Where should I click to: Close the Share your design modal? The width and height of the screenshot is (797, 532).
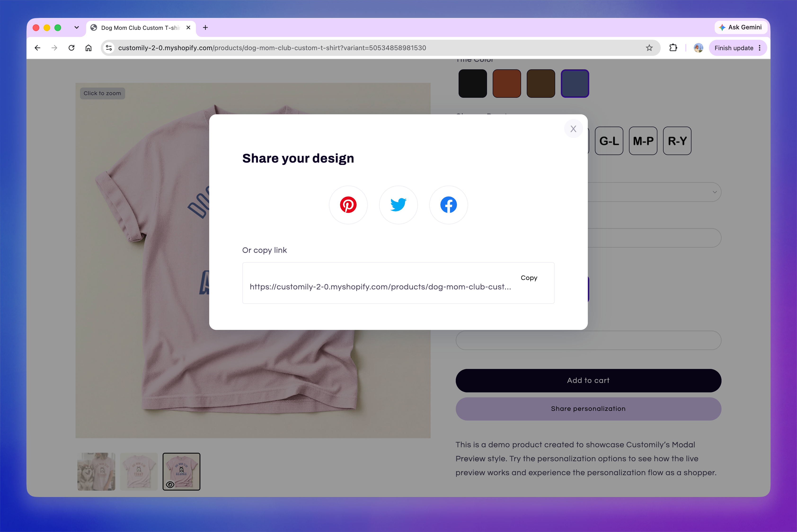pos(573,129)
